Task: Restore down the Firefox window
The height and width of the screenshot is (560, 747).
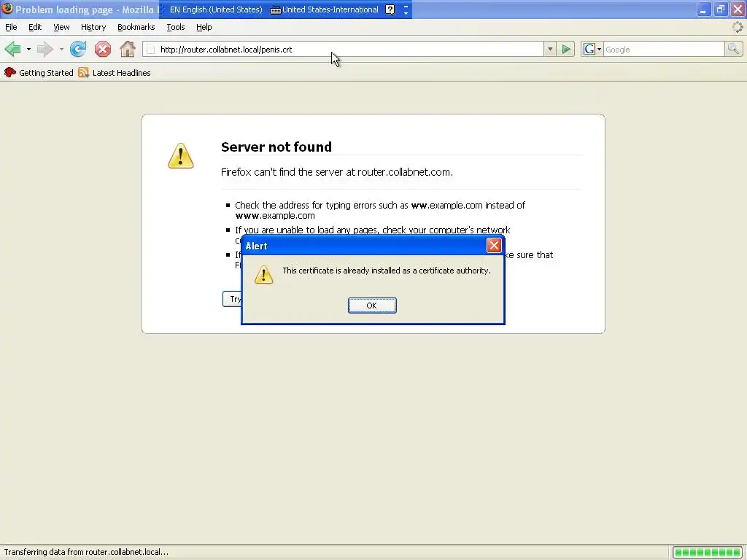Action: (x=720, y=9)
